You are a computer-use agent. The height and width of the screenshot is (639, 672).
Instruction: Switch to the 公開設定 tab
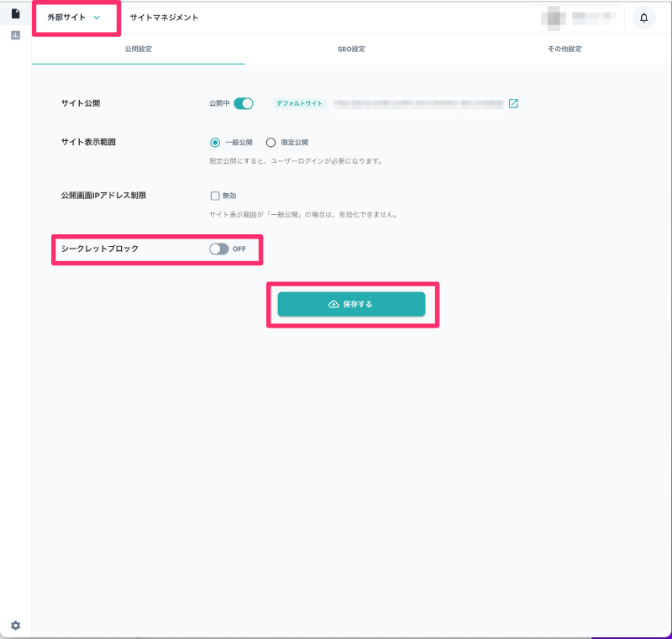pyautogui.click(x=138, y=49)
